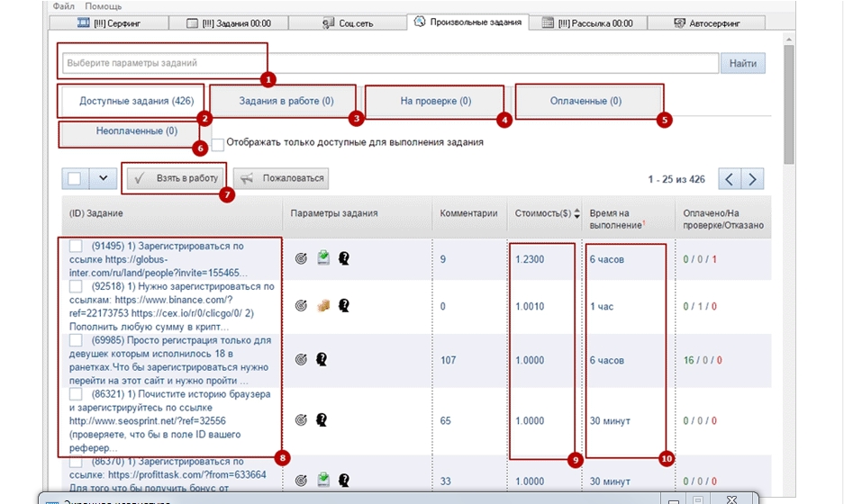Open the Оплаченные (0) tab

point(585,101)
